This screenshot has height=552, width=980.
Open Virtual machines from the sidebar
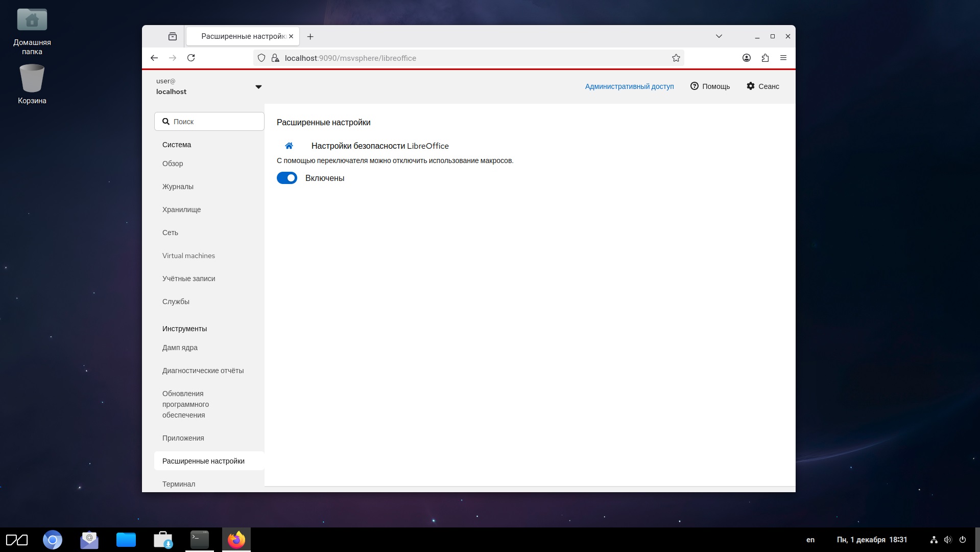point(188,256)
